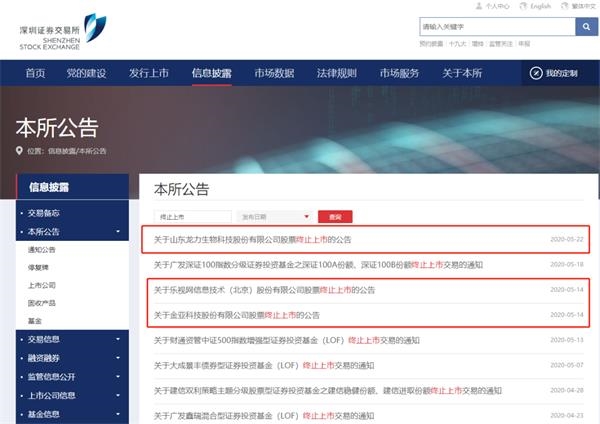This screenshot has width=600, height=424.
Task: Open 金亚科技 终止上市 announcement
Action: [236, 315]
